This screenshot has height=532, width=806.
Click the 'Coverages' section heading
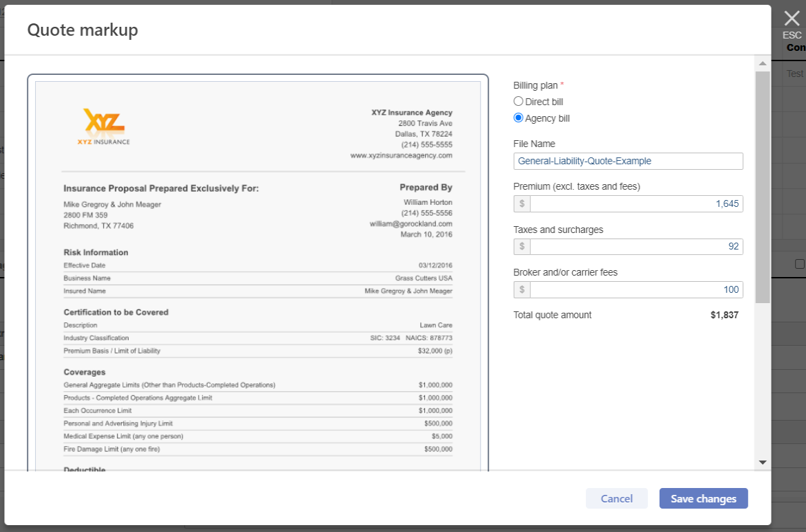tap(85, 373)
